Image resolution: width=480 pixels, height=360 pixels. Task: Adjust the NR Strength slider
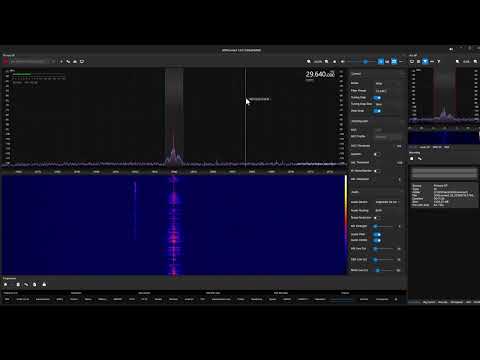[x=383, y=226]
